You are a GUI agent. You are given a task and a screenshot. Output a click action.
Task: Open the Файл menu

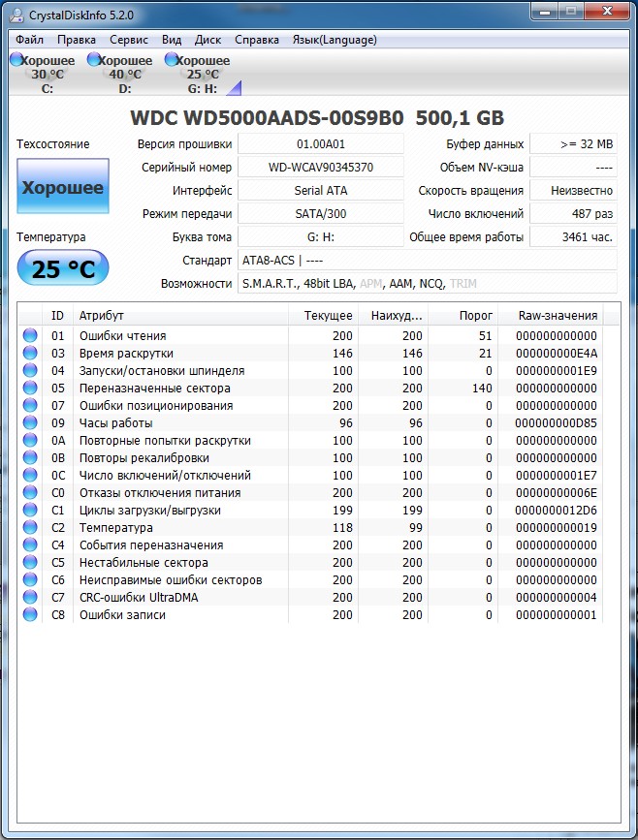click(29, 40)
